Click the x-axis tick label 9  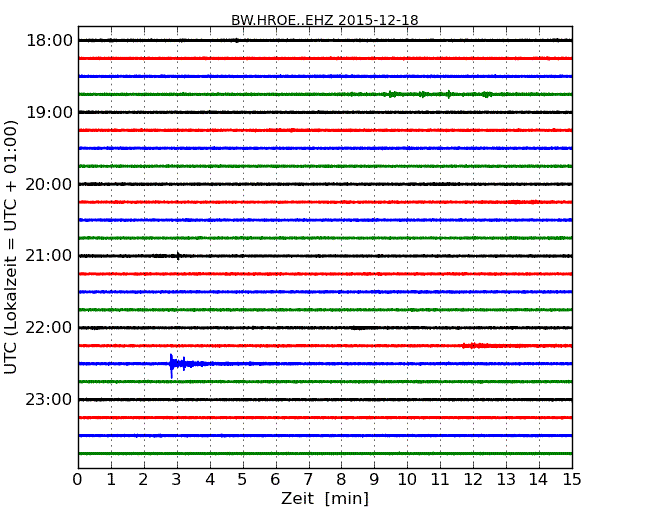click(x=374, y=479)
